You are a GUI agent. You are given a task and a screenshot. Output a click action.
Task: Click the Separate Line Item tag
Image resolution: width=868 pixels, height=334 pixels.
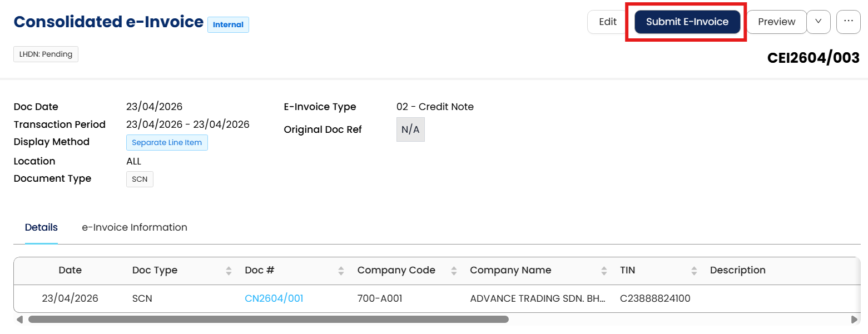[x=167, y=143]
